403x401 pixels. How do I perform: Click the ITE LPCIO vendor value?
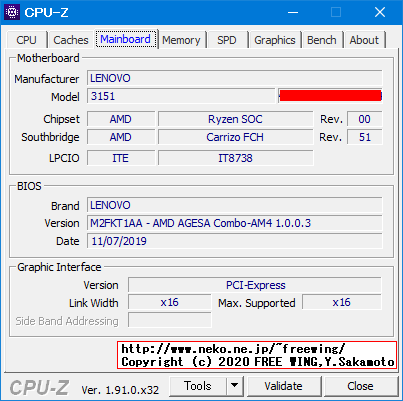121,158
